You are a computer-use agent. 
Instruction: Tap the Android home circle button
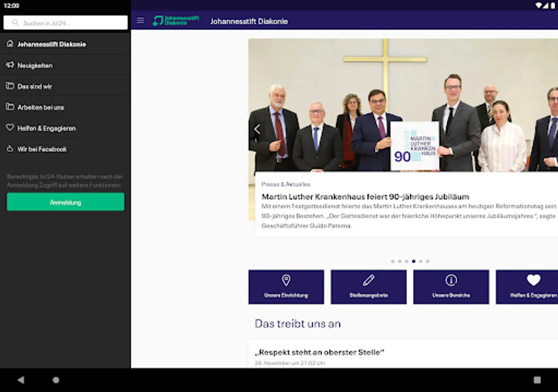(x=56, y=380)
